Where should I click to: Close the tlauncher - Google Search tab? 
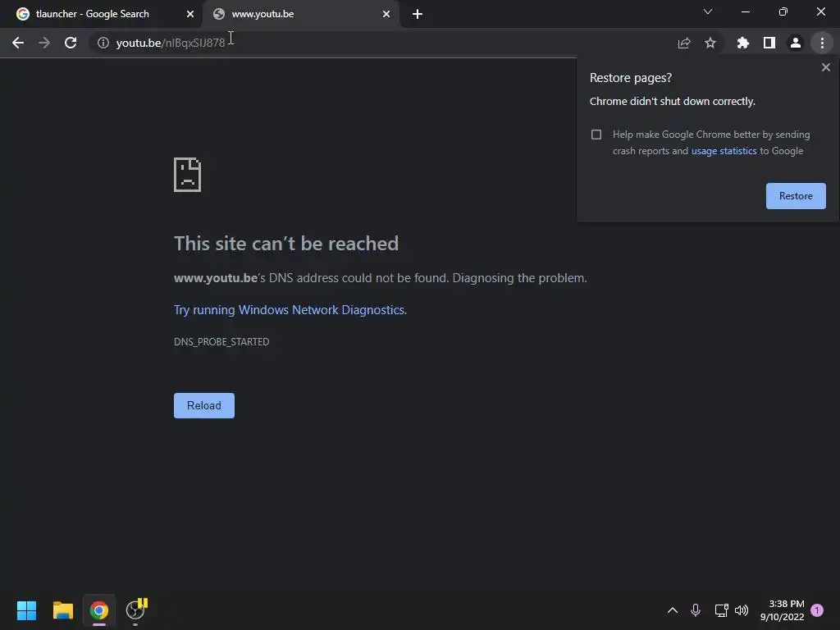click(190, 14)
